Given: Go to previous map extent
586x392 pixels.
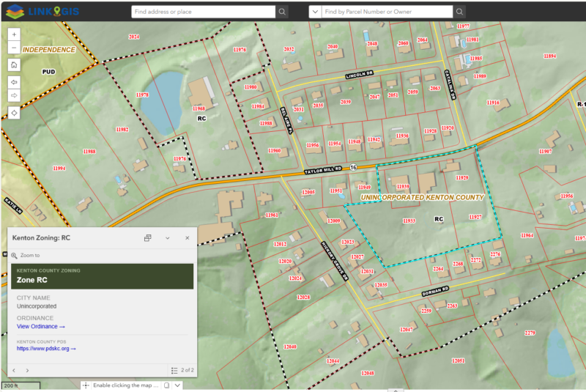Looking at the screenshot, I should 14,81.
